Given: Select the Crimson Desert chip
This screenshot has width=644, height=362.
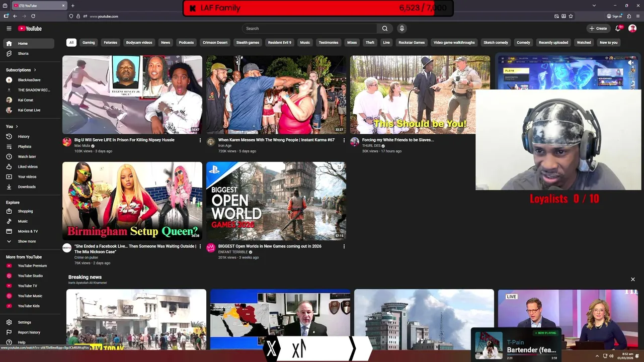Looking at the screenshot, I should click(215, 43).
